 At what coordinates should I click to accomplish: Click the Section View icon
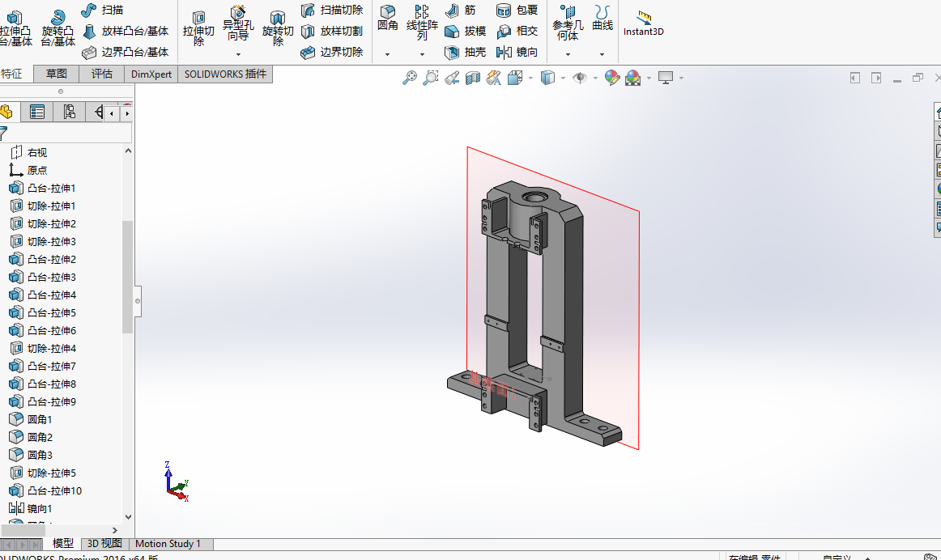(x=473, y=78)
